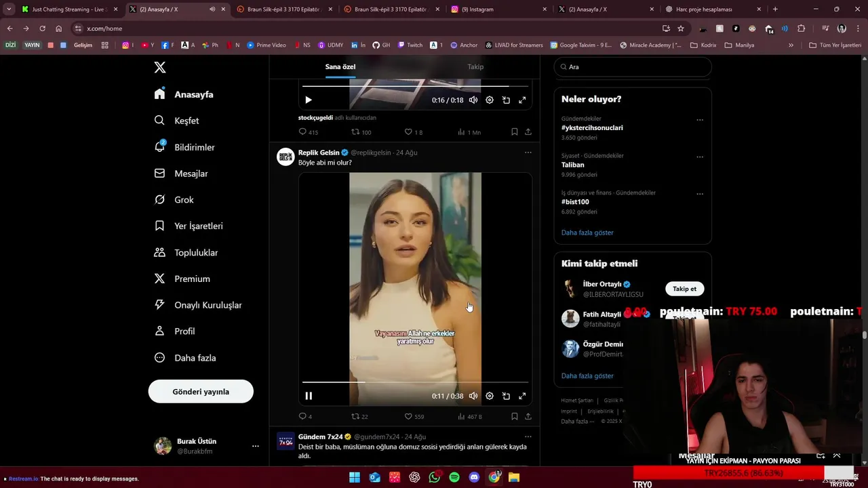Image resolution: width=868 pixels, height=488 pixels.
Task: Open Twitch bookmark in bookmarks bar
Action: (x=410, y=45)
